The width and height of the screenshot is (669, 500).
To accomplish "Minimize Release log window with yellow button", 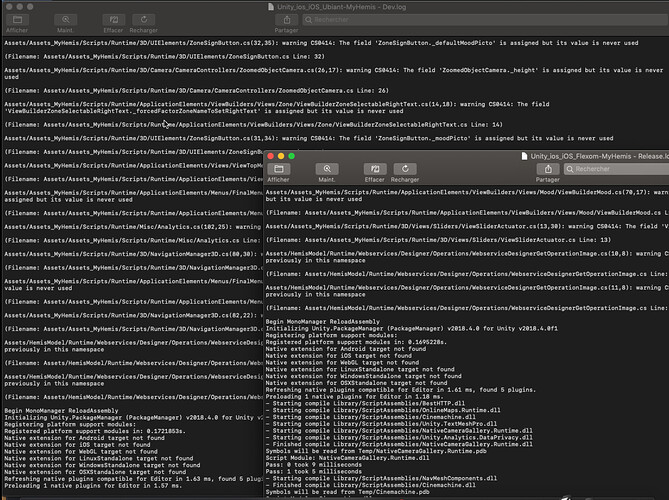I will [x=281, y=156].
